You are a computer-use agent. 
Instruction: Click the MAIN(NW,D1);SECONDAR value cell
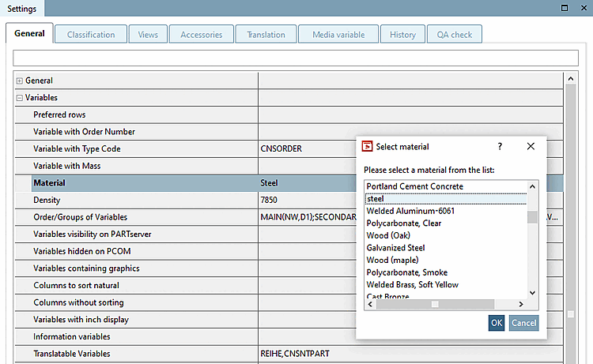coord(308,217)
